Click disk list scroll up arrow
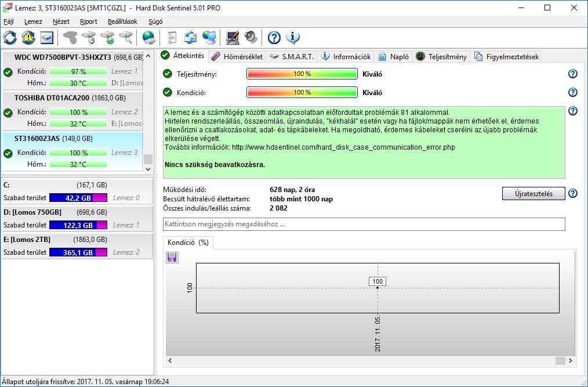 [148, 56]
